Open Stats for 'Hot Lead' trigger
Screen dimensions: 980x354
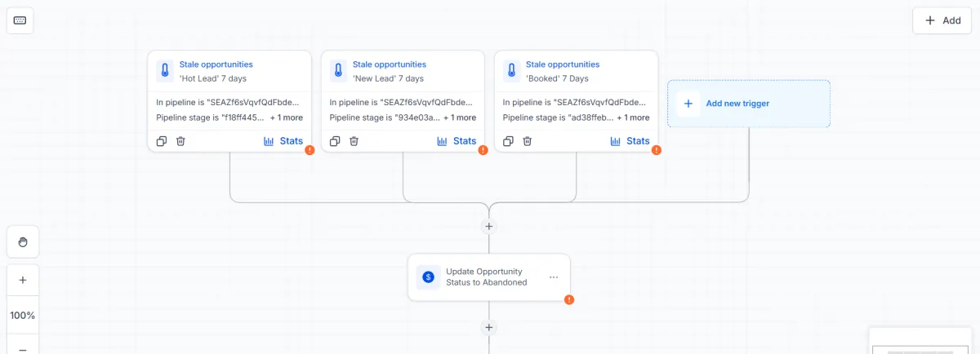283,141
